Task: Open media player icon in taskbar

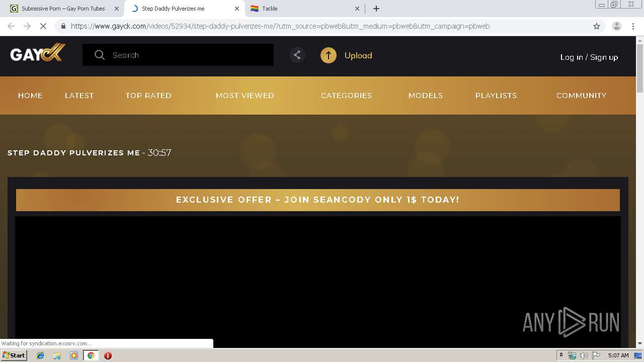Action: tap(74, 355)
